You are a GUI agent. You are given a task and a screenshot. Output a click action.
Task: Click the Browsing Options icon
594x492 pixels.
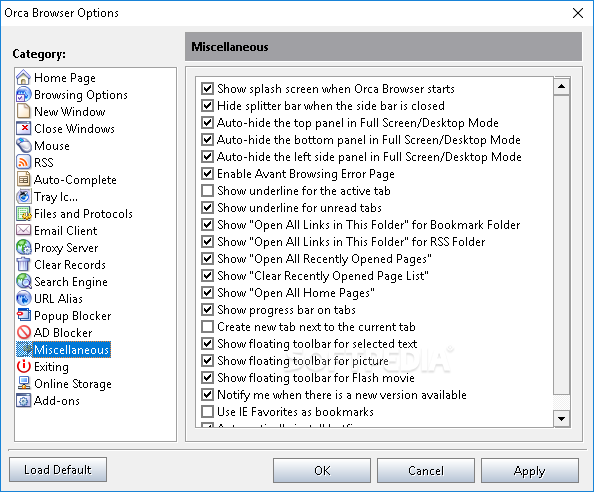pos(23,95)
